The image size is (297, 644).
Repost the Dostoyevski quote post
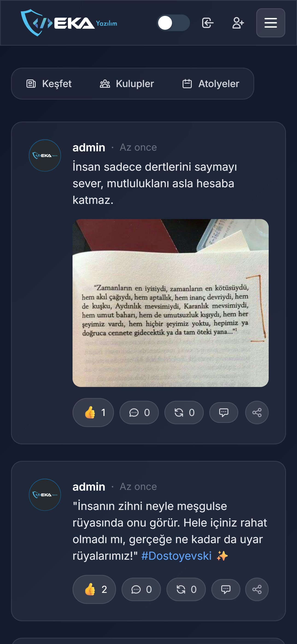186,589
